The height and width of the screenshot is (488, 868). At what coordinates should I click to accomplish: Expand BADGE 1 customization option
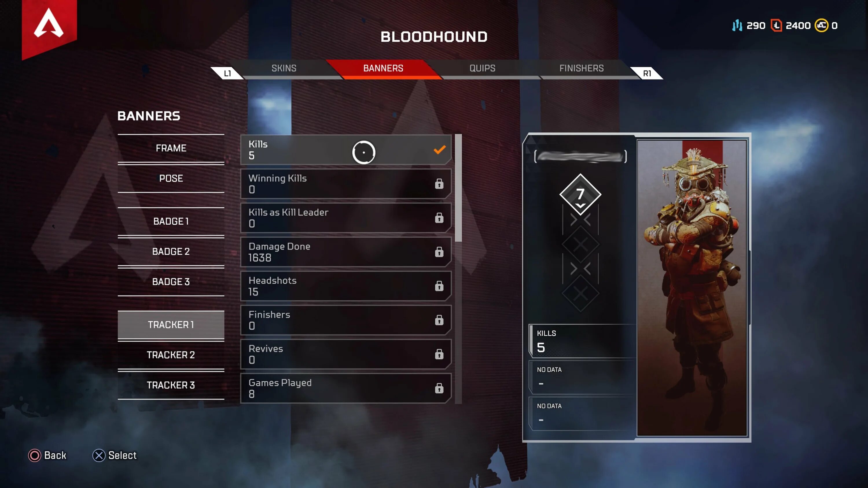point(170,221)
